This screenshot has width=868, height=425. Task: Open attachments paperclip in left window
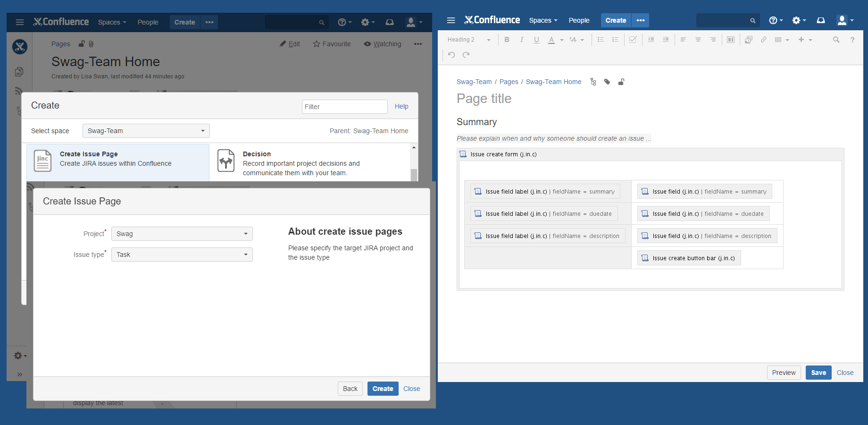pyautogui.click(x=91, y=44)
